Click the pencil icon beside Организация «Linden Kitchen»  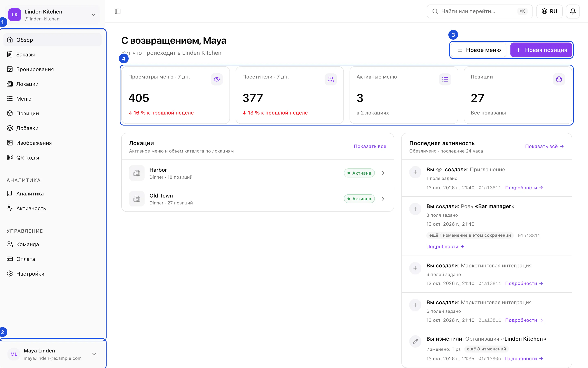(415, 341)
